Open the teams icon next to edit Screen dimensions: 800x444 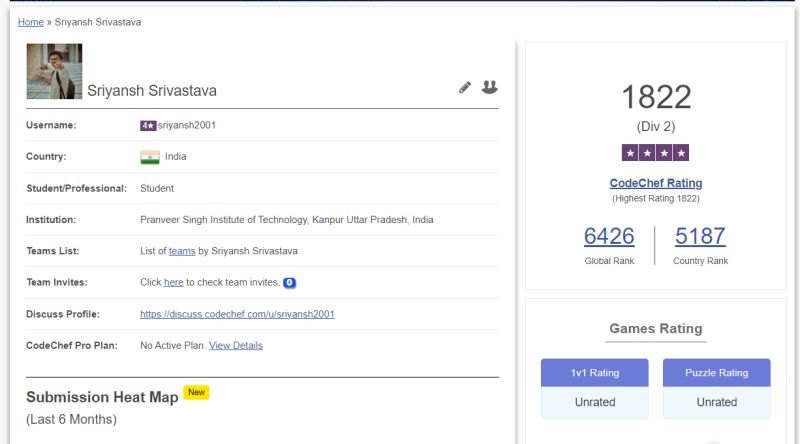489,87
